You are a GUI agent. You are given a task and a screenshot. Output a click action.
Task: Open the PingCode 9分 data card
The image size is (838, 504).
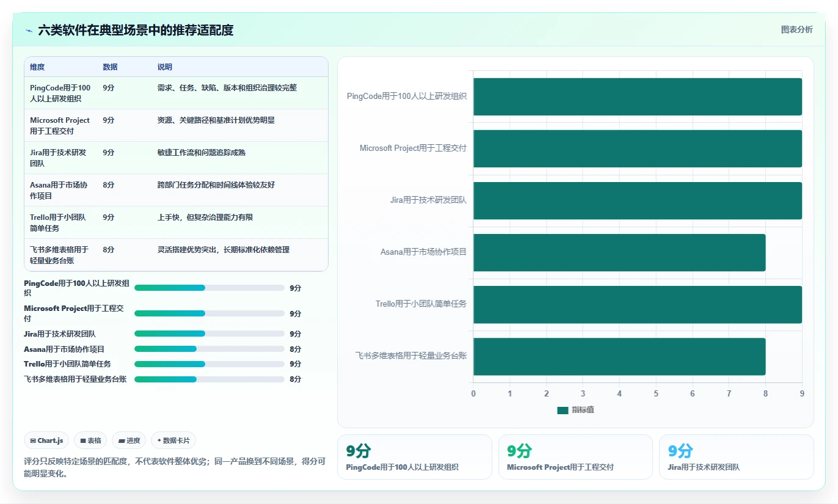coord(414,457)
